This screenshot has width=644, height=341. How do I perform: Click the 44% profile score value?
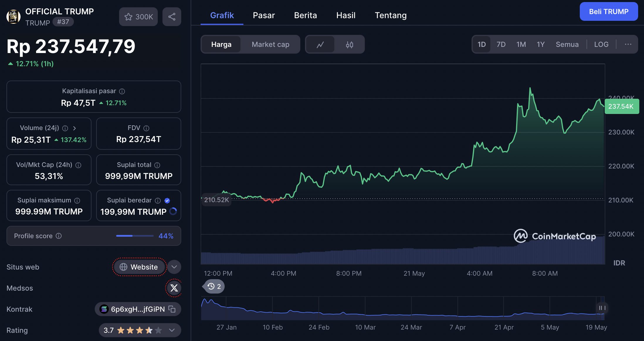166,236
